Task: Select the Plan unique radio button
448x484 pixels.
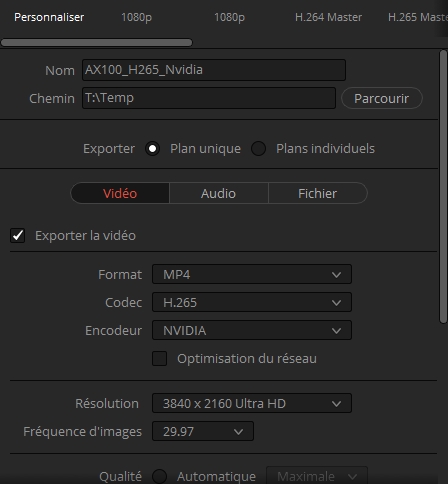Action: coord(152,149)
